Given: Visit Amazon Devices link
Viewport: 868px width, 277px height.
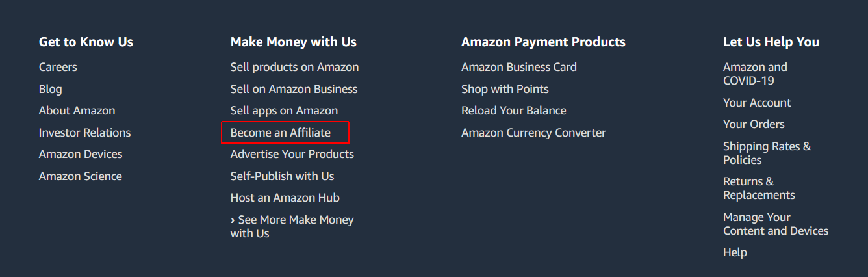Looking at the screenshot, I should (x=81, y=154).
